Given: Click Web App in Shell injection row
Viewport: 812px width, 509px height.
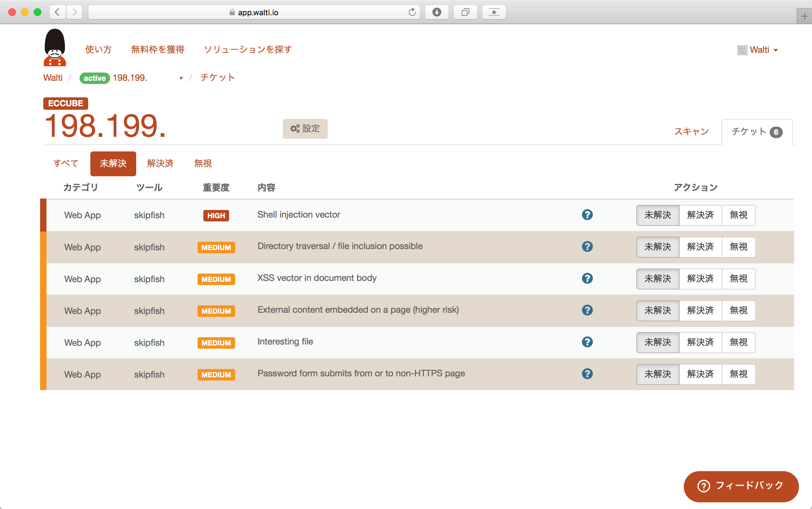Looking at the screenshot, I should click(82, 215).
